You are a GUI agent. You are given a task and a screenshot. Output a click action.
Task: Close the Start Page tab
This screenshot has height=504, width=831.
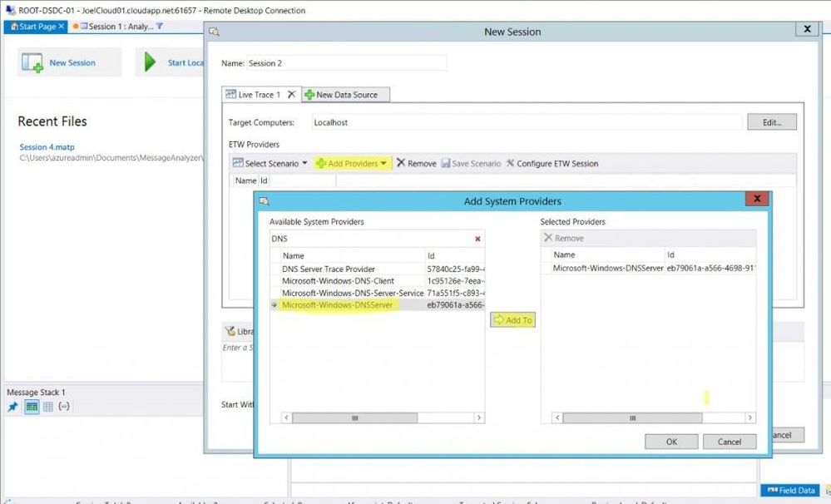[62, 26]
